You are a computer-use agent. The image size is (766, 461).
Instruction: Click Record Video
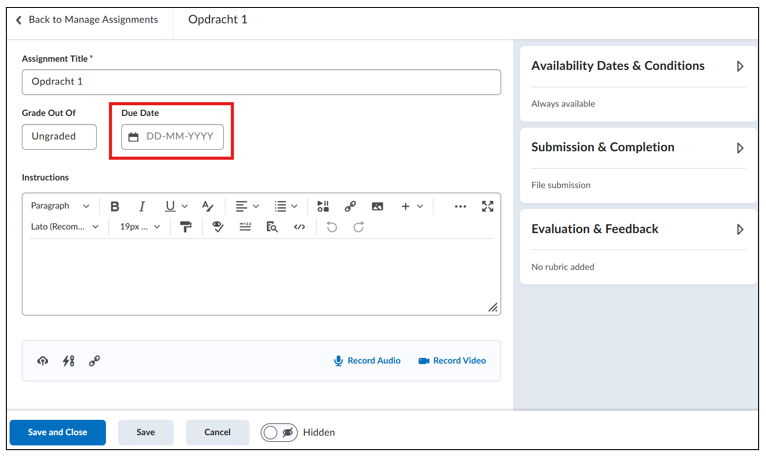(452, 361)
